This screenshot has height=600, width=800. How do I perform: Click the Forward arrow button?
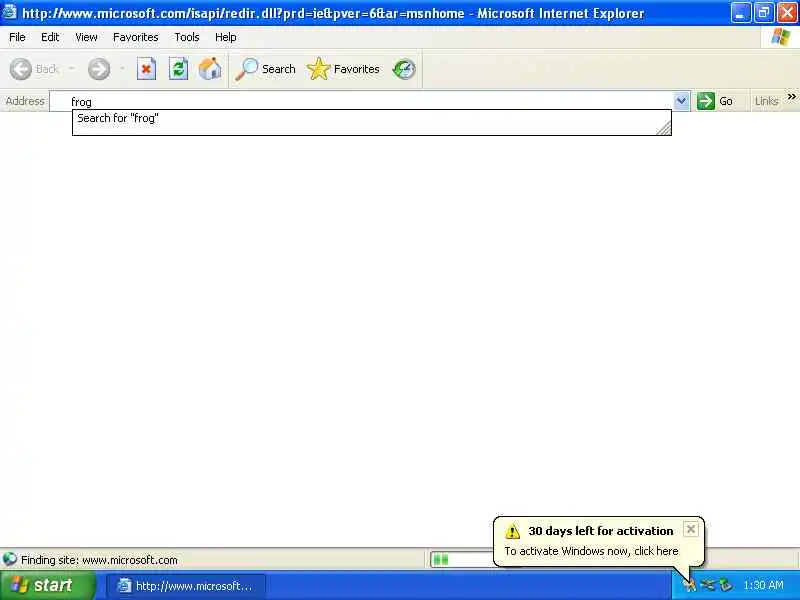[x=99, y=69]
